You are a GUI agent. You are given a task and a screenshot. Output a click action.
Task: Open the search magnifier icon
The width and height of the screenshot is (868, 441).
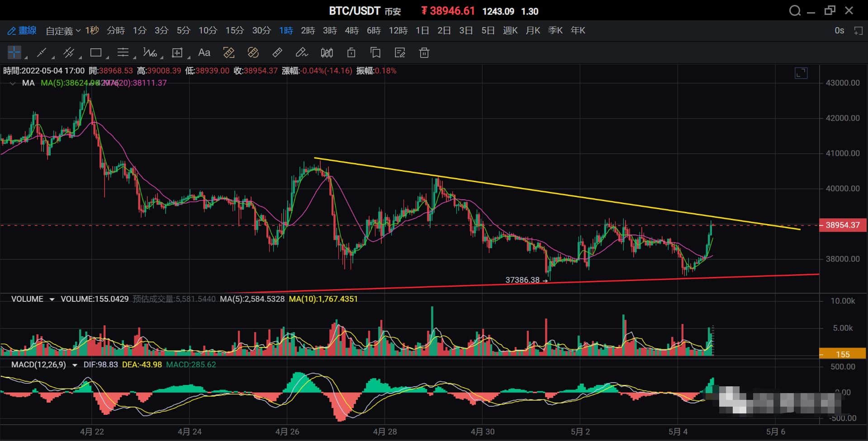(x=794, y=11)
